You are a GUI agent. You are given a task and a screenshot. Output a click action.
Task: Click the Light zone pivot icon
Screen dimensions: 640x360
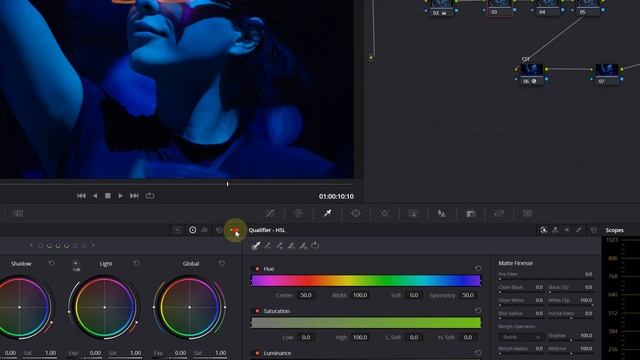76,263
